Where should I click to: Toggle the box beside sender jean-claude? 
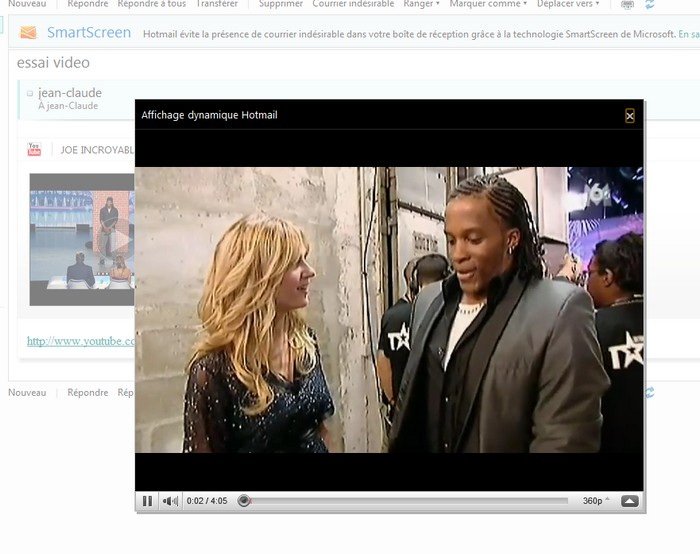(x=30, y=93)
